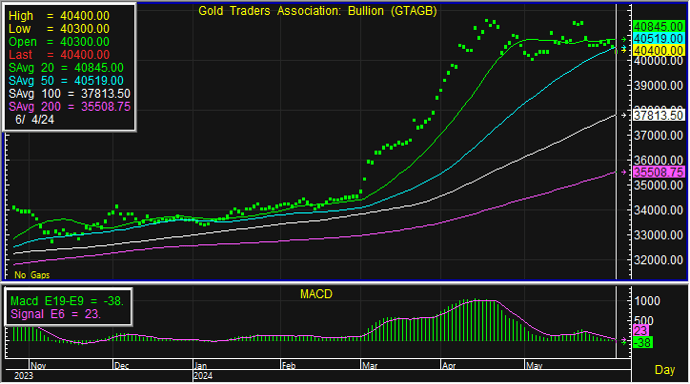This screenshot has width=690, height=384.
Task: Click the SAvg 50 = 40519.00 legend line
Action: click(x=66, y=81)
